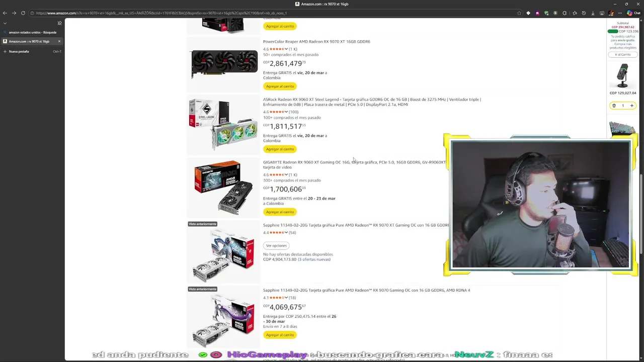Viewport: 644px width, 362px height.
Task: Go back to the previous page
Action: pyautogui.click(x=5, y=13)
